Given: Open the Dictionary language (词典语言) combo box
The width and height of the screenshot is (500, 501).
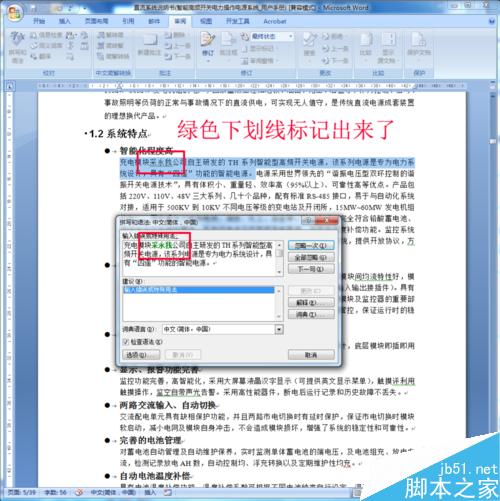Looking at the screenshot, I should coord(223,329).
